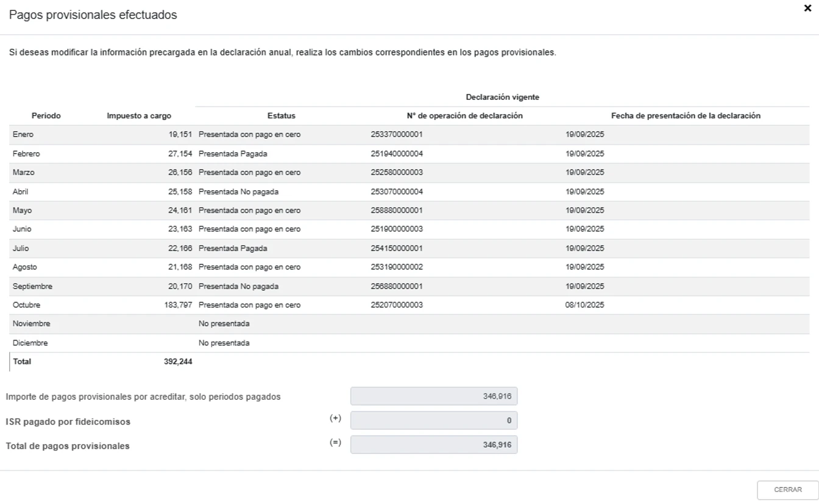Select the Julio period cell

[21, 248]
